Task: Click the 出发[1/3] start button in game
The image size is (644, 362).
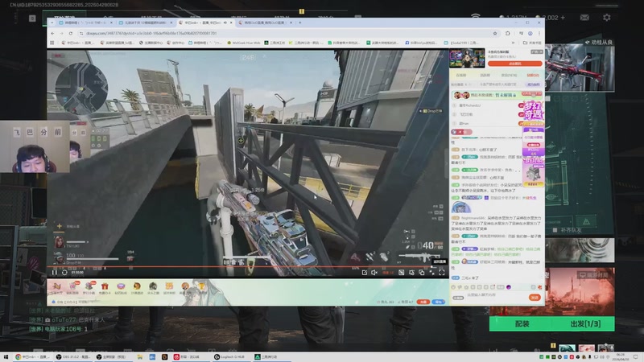Action: tap(585, 324)
